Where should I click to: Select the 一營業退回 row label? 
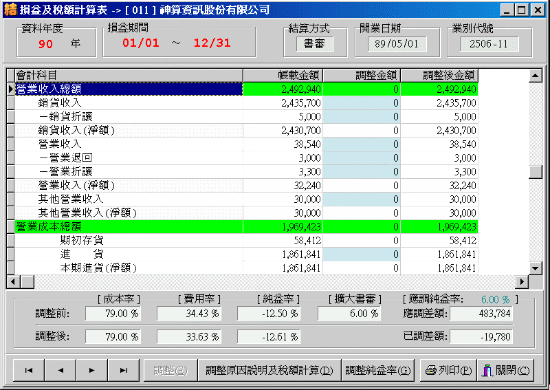coord(66,158)
